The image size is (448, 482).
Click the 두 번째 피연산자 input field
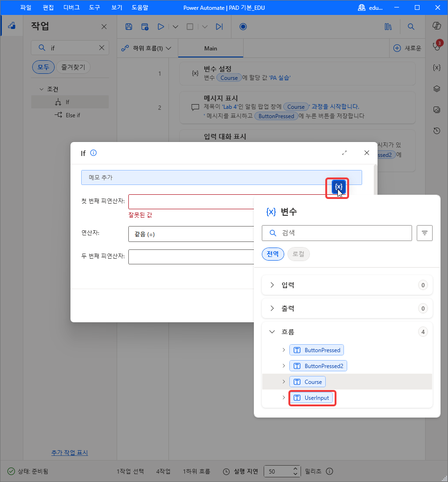pos(191,257)
